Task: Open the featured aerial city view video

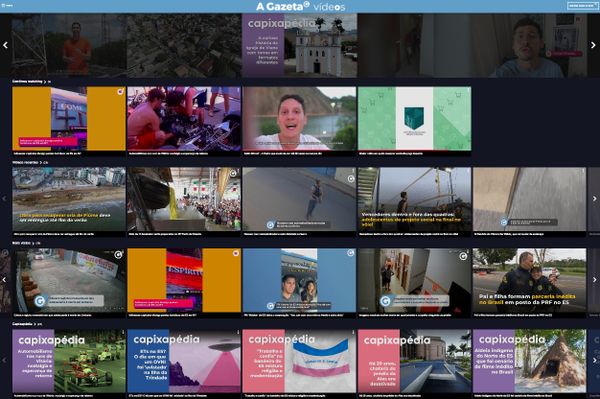Action: tap(184, 45)
